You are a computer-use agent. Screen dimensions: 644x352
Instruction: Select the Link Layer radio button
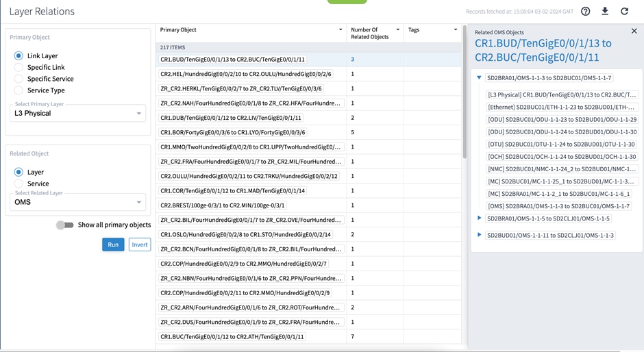pos(18,56)
